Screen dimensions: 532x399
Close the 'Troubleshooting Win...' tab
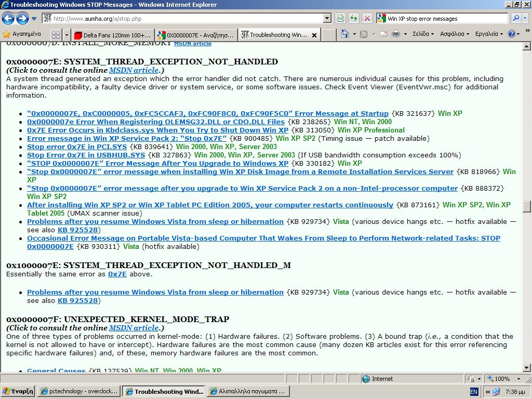pyautogui.click(x=314, y=35)
